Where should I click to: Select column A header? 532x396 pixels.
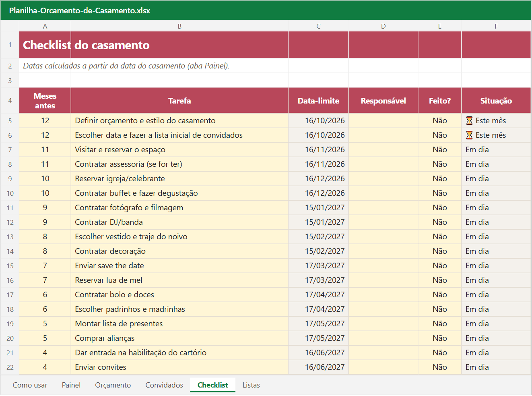click(45, 26)
